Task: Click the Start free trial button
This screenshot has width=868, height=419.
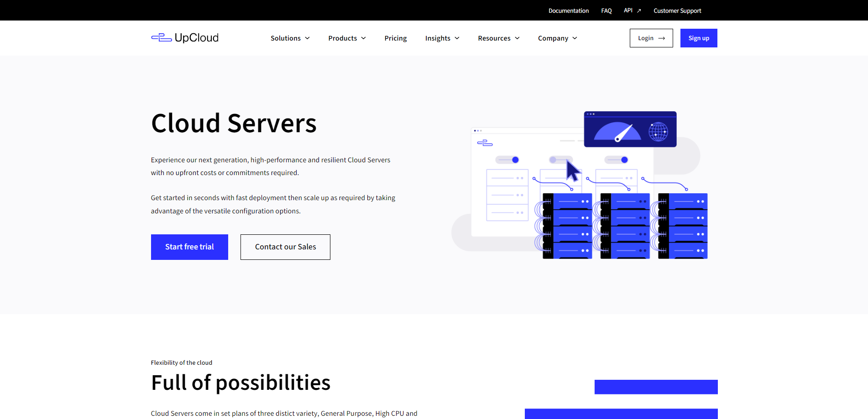Action: click(189, 247)
